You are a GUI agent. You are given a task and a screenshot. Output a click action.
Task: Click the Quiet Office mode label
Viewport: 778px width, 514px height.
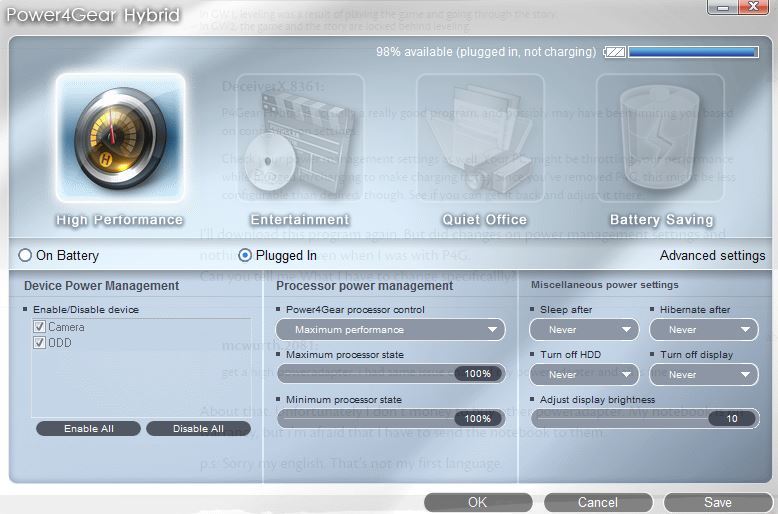click(485, 219)
